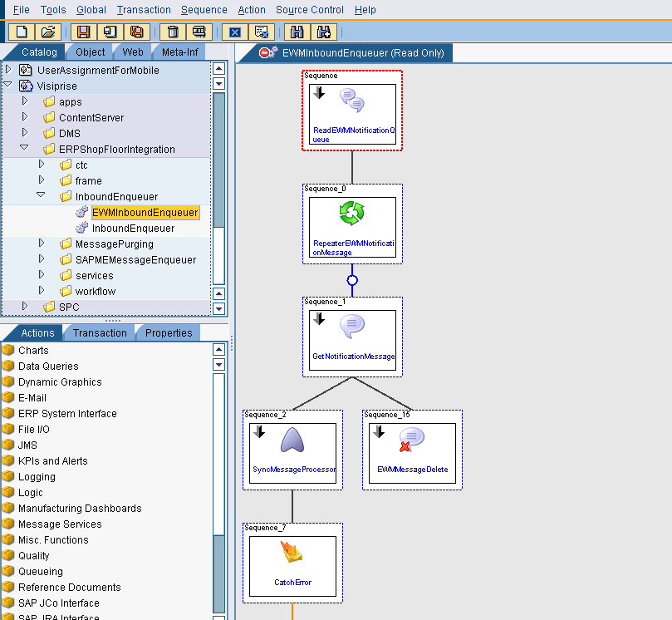Select the SyncMessageProcessor action block
The width and height of the screenshot is (672, 620).
293,453
